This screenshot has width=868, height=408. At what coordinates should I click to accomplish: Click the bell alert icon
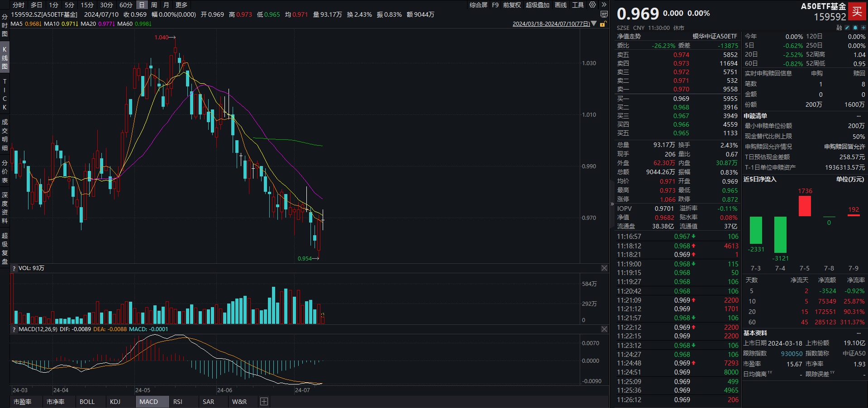[x=855, y=28]
